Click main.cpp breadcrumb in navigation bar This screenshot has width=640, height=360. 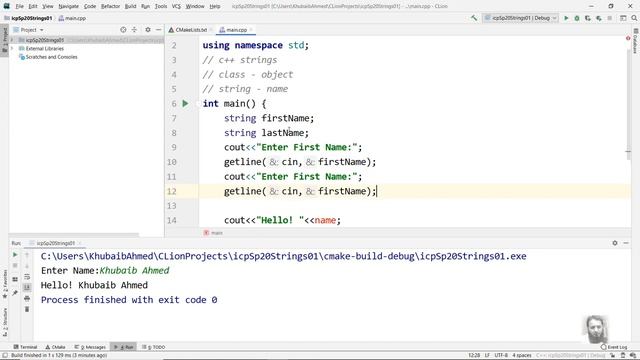pos(72,18)
